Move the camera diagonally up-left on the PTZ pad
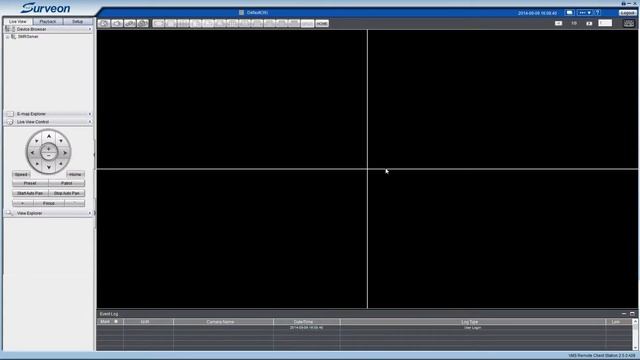 click(37, 141)
